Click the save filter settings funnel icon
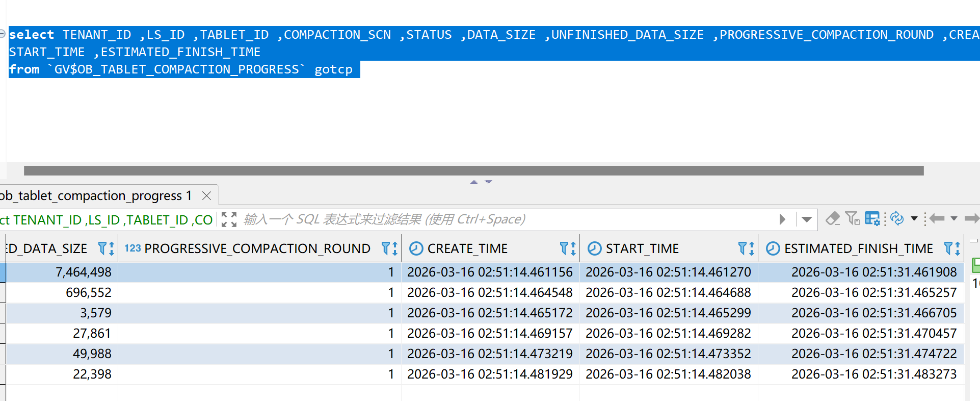Viewport: 980px width, 401px height. 853,219
